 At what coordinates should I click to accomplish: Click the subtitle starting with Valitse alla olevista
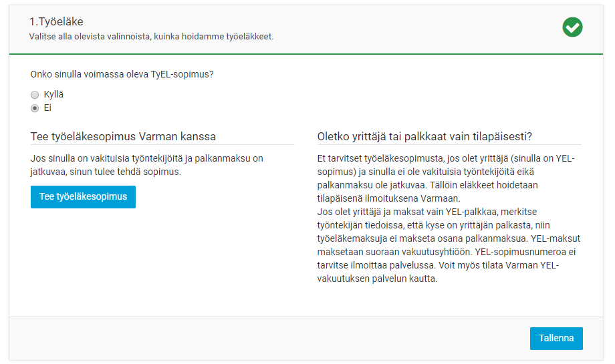(151, 36)
